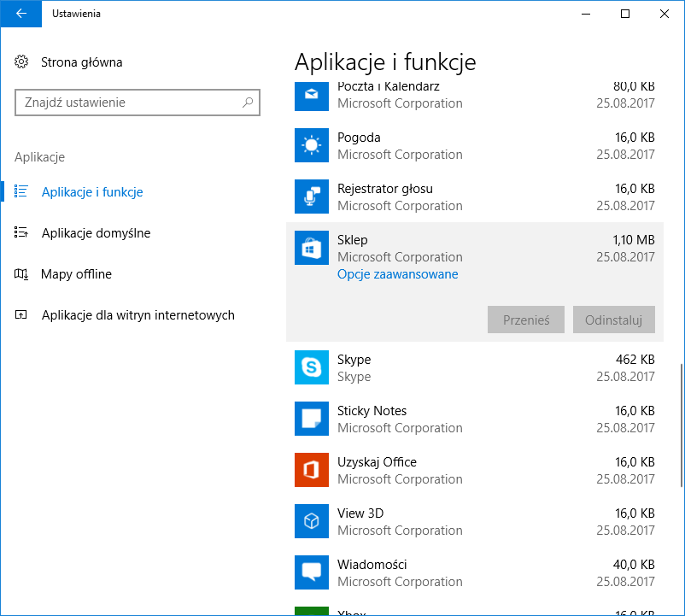The image size is (685, 616).
Task: Open Strona główna settings home
Action: (81, 62)
